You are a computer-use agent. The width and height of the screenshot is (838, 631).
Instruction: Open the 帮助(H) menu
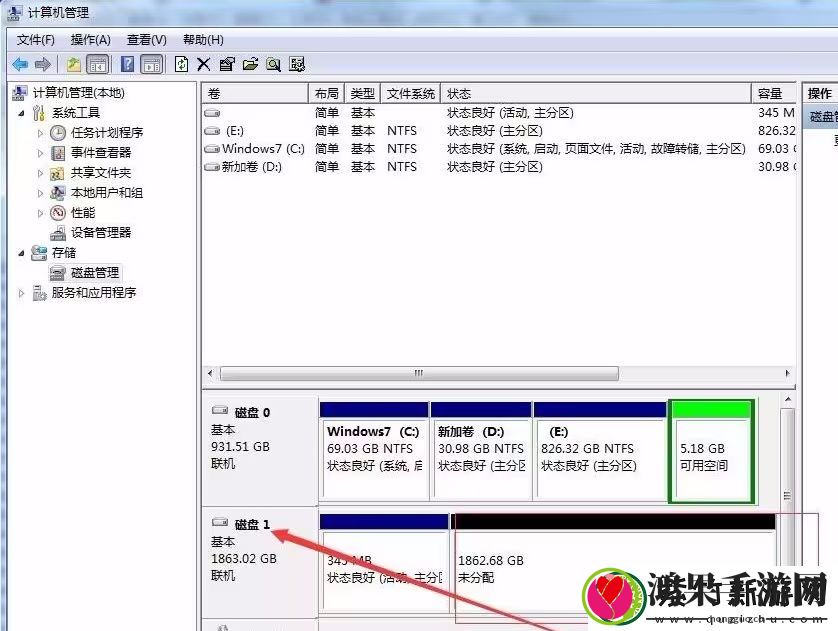tap(203, 40)
